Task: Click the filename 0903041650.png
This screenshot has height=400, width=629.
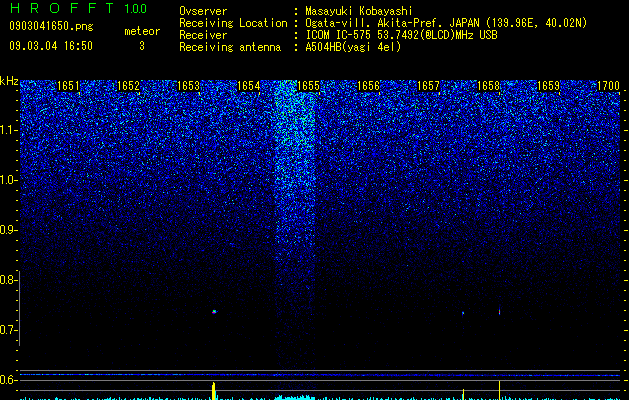Action: [51, 27]
